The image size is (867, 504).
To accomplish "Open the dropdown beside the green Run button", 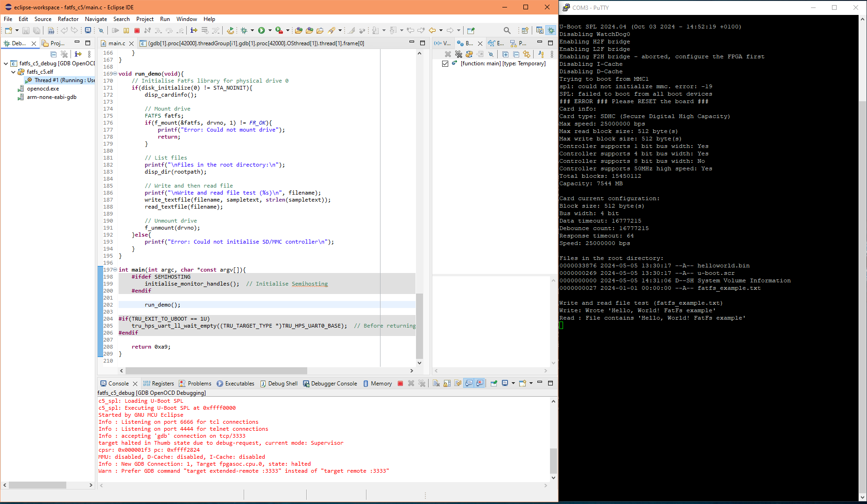I will (269, 30).
